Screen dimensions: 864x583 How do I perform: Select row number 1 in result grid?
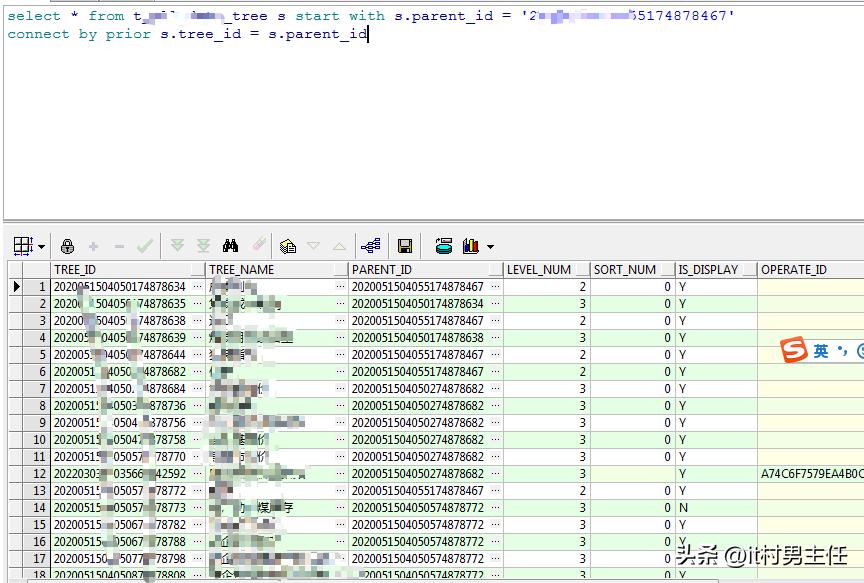36,287
